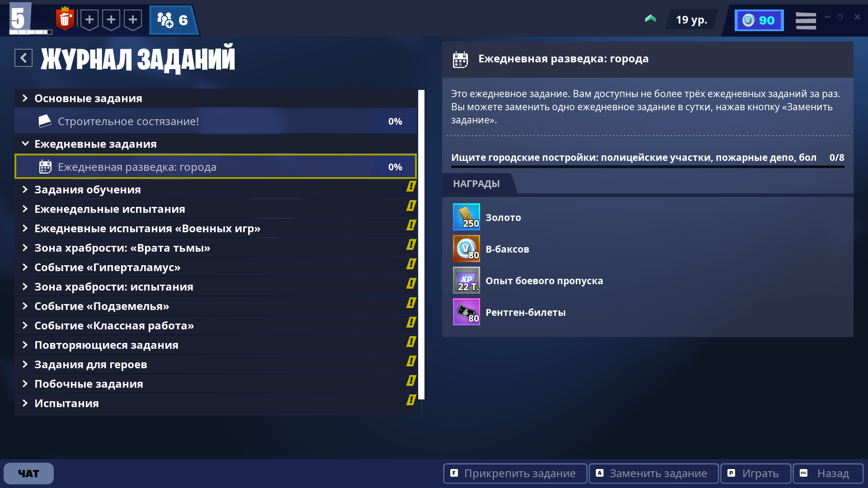Expand Ежедневные испытания «Военных игр»
This screenshot has width=868, height=488.
click(216, 228)
